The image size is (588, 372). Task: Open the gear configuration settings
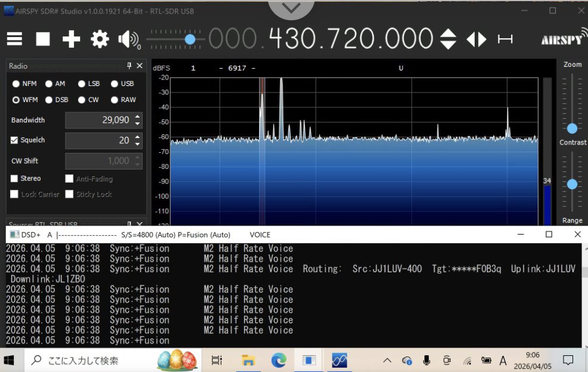[x=100, y=39]
